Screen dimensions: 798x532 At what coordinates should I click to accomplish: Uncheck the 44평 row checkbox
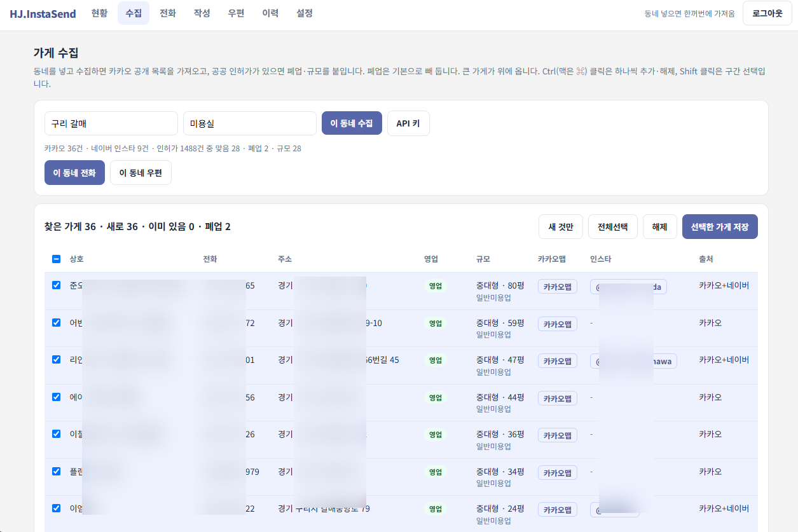[56, 397]
